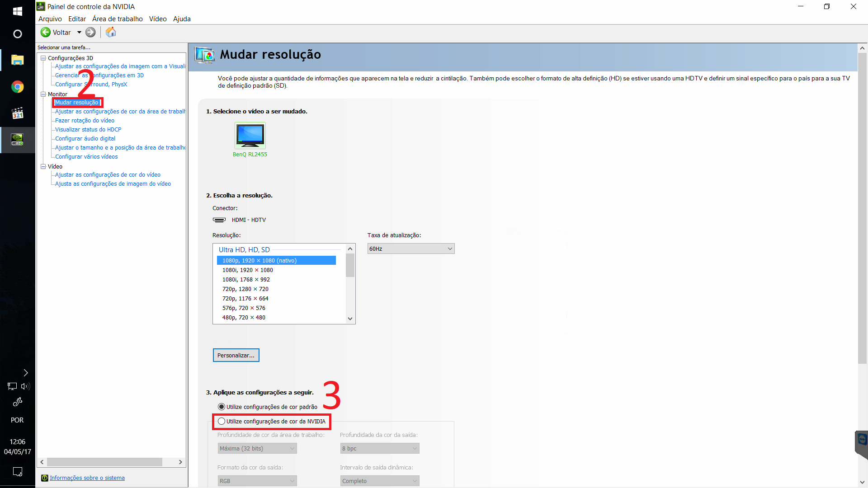Open the Ajuda menu
This screenshot has height=488, width=868.
point(182,19)
